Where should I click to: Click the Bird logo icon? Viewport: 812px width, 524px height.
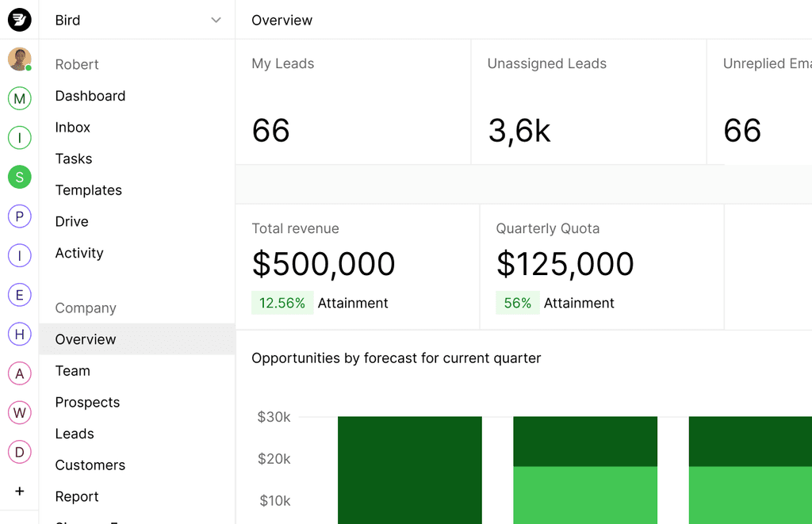click(19, 19)
